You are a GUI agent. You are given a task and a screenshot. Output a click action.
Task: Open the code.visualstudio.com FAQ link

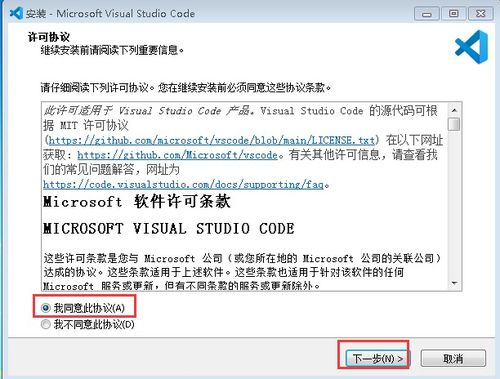pyautogui.click(x=183, y=184)
